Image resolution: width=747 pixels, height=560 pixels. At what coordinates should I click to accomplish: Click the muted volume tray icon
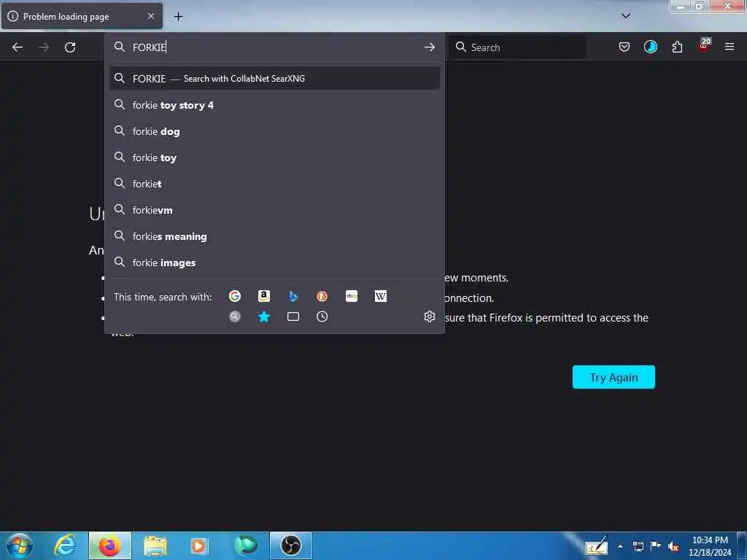click(673, 547)
